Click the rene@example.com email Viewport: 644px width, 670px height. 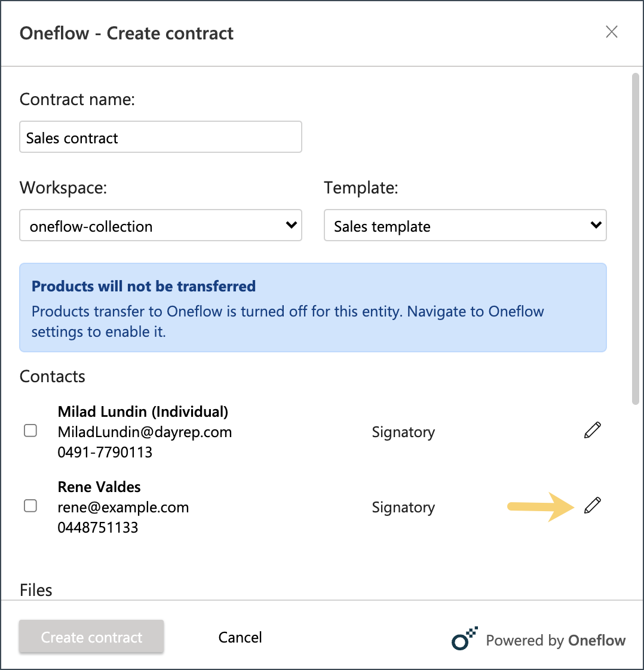tap(123, 507)
